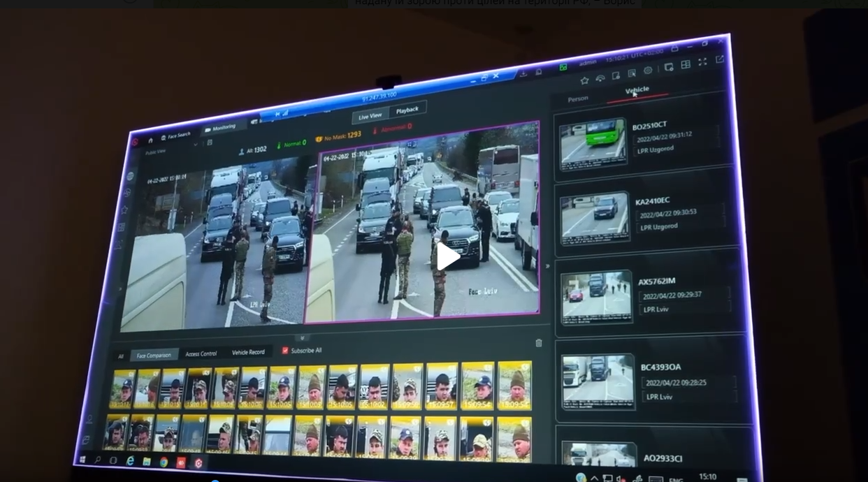
Task: Select the Access Control filter tab
Action: coord(201,354)
